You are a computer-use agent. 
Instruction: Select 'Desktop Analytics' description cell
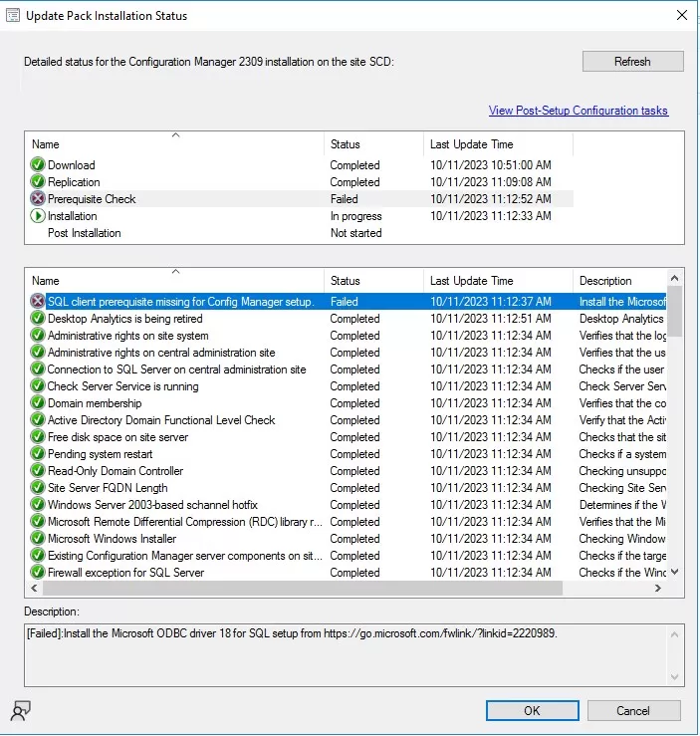pos(621,319)
